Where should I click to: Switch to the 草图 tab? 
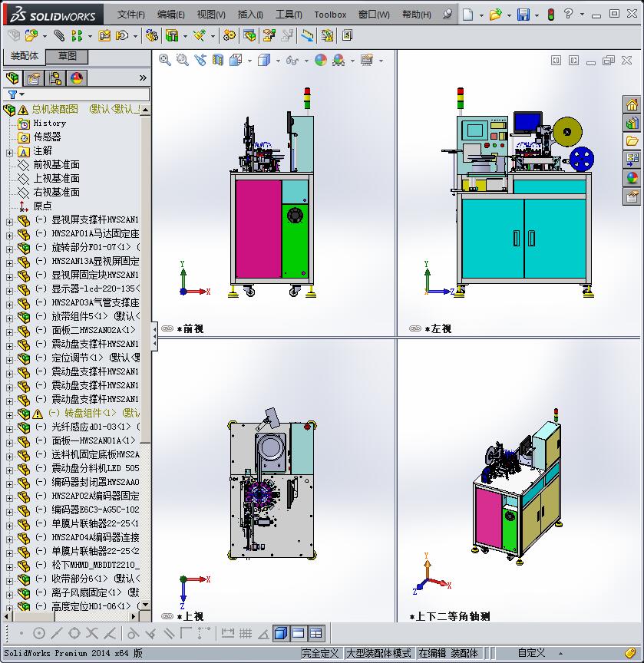pos(67,56)
